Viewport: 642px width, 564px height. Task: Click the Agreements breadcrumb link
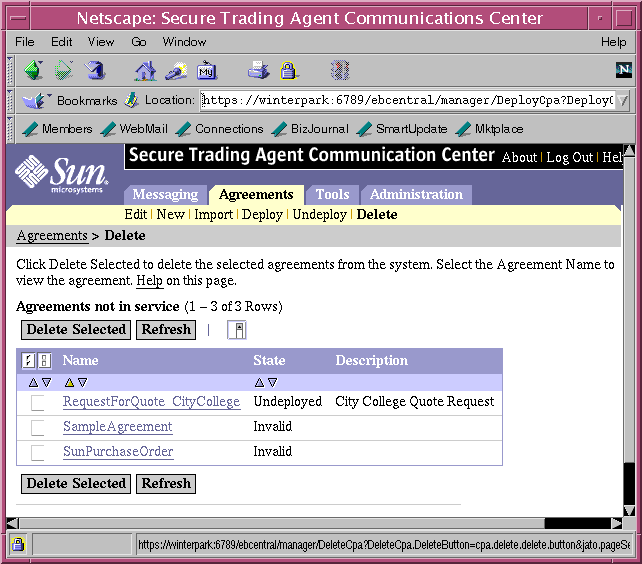tap(52, 236)
